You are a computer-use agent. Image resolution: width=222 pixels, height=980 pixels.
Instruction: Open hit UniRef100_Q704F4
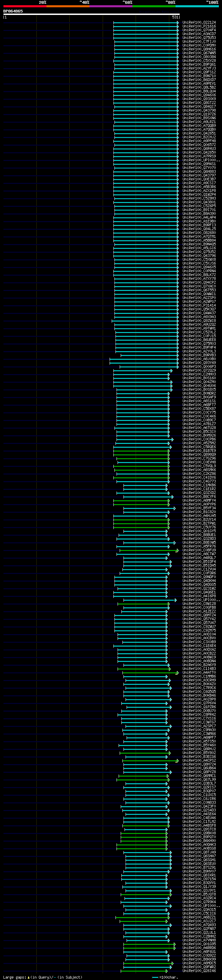coord(199,30)
